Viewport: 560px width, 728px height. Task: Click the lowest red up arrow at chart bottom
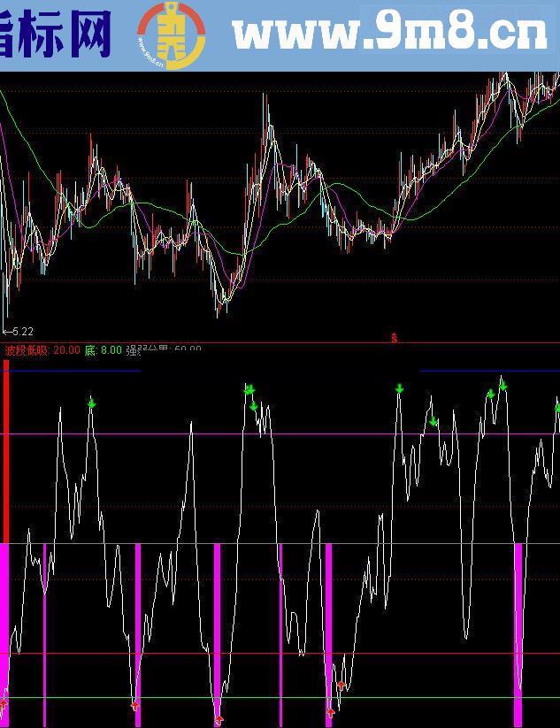[219, 720]
